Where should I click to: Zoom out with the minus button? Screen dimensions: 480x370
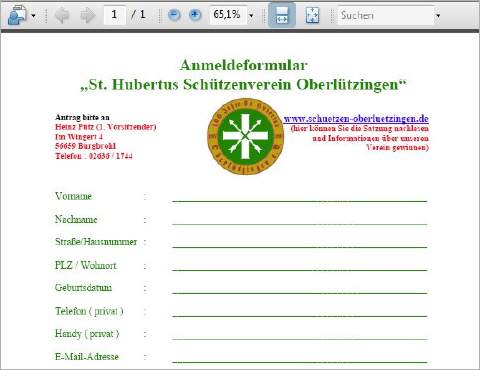[174, 15]
